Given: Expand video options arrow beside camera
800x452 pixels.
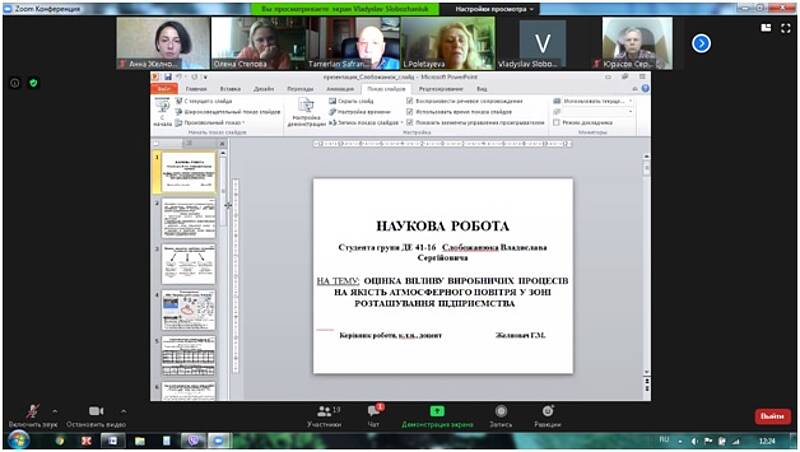Looking at the screenshot, I should click(x=123, y=411).
